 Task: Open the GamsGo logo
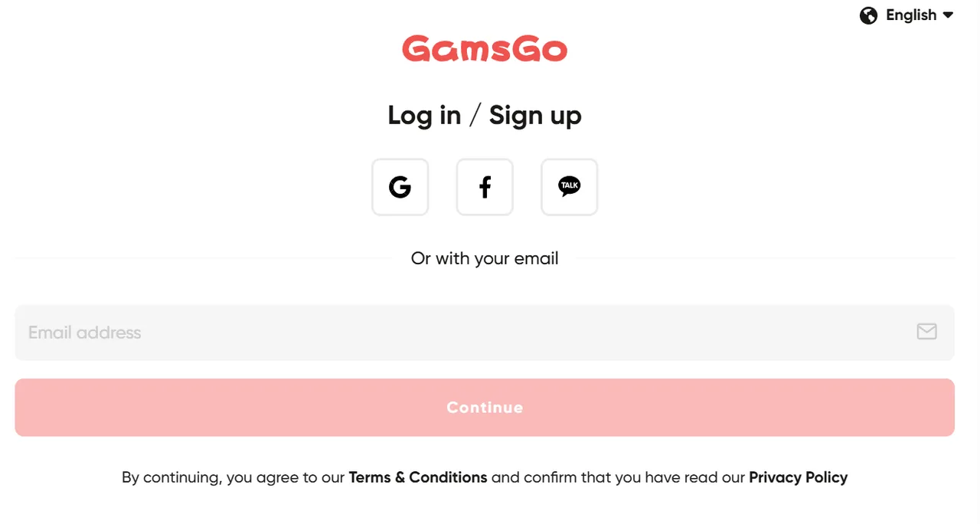[485, 48]
